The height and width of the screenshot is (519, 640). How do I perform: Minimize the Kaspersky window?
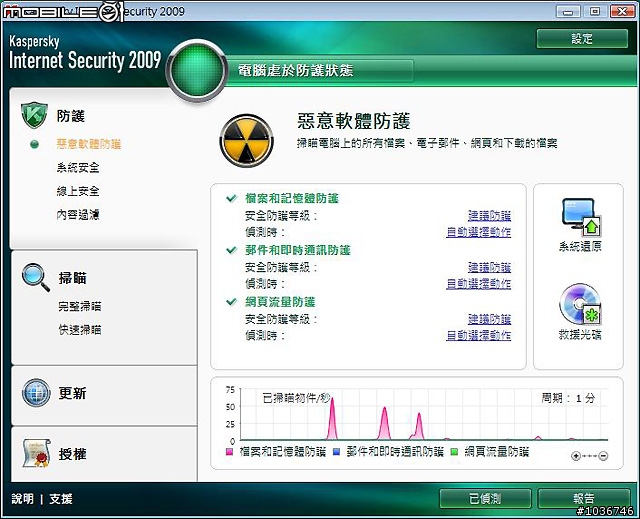coord(568,11)
